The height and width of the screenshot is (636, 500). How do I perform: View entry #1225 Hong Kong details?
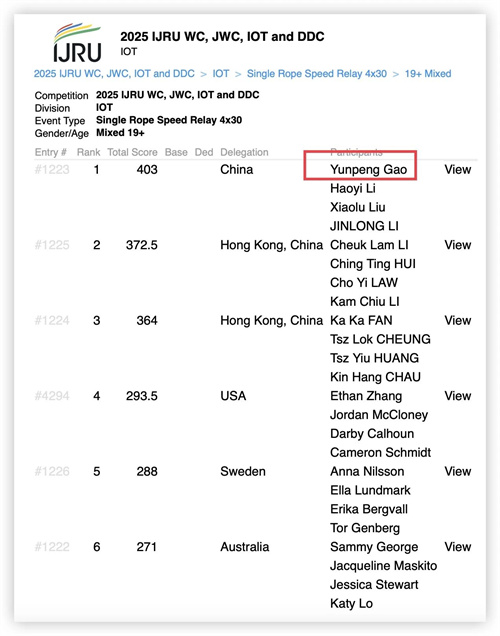[457, 245]
